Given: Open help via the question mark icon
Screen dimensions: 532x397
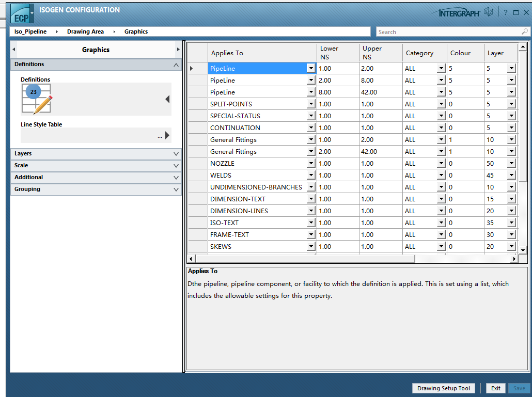Looking at the screenshot, I should pos(506,12).
